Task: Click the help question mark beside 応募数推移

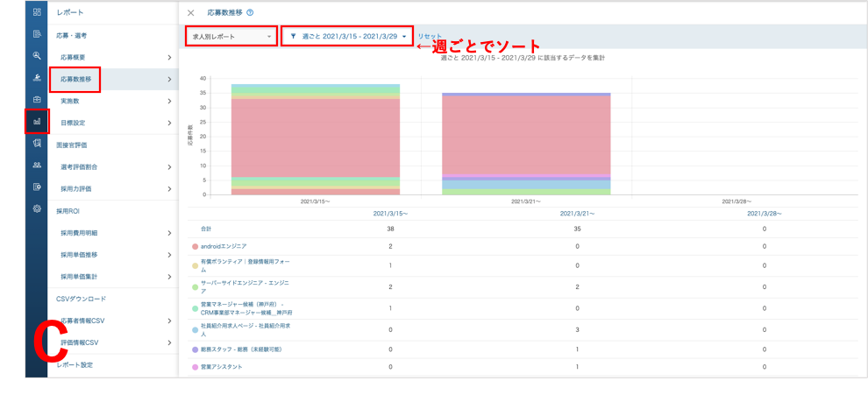Action: pyautogui.click(x=250, y=13)
